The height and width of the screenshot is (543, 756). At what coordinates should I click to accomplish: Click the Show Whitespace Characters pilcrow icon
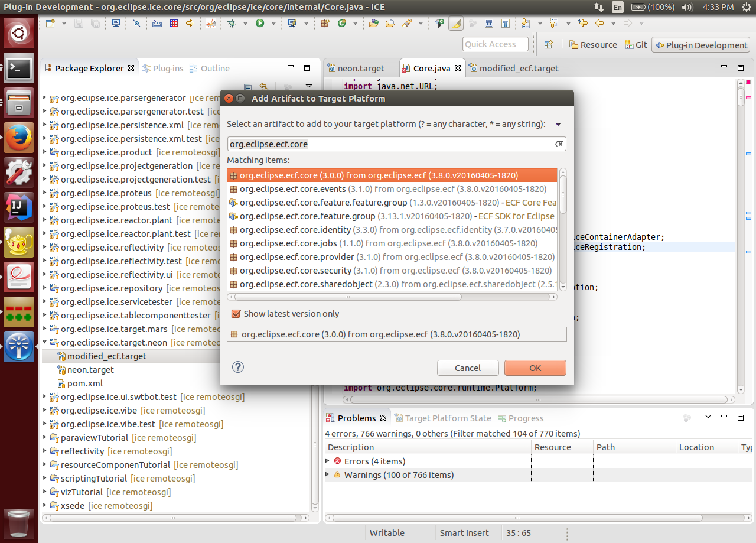point(506,24)
